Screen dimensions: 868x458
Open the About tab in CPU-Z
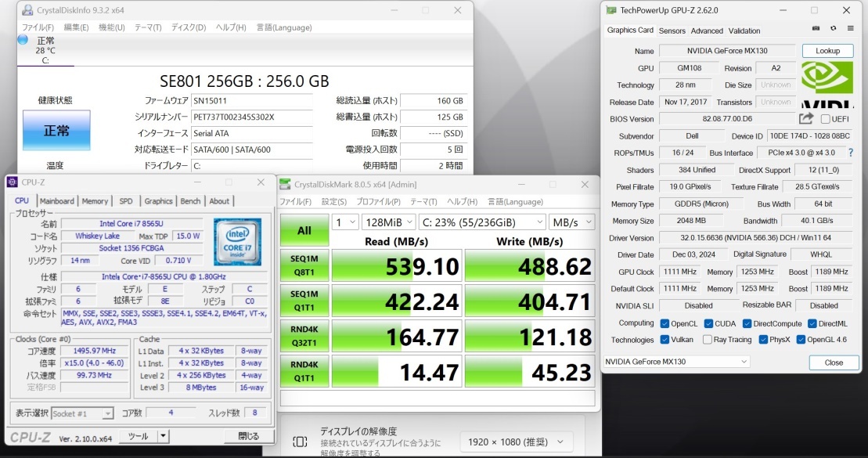click(219, 201)
